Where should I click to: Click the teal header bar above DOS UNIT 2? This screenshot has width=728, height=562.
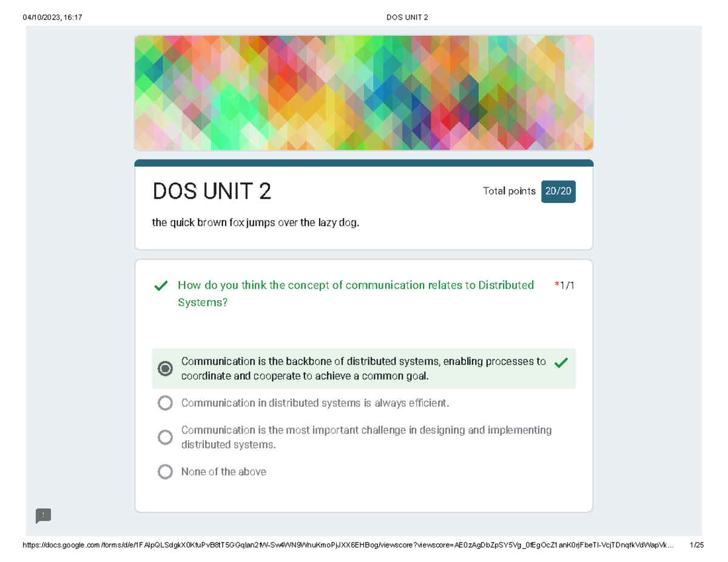(364, 160)
